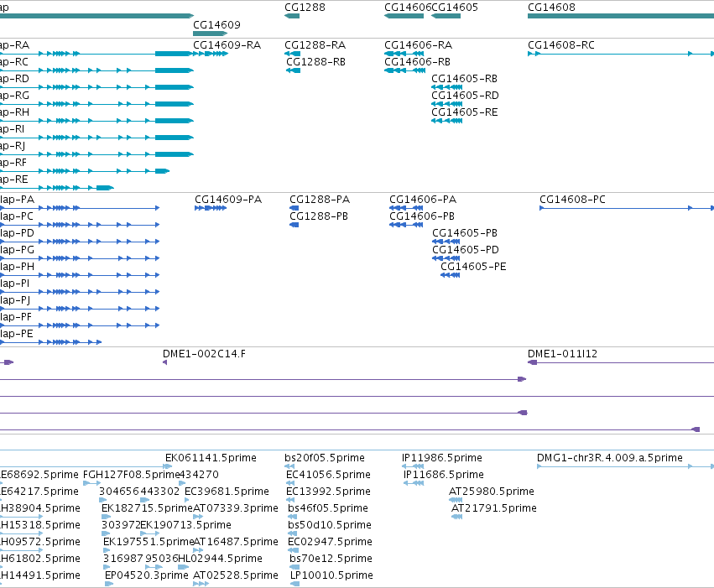Select the CG1288-PA protein label
The width and height of the screenshot is (714, 588).
320,200
